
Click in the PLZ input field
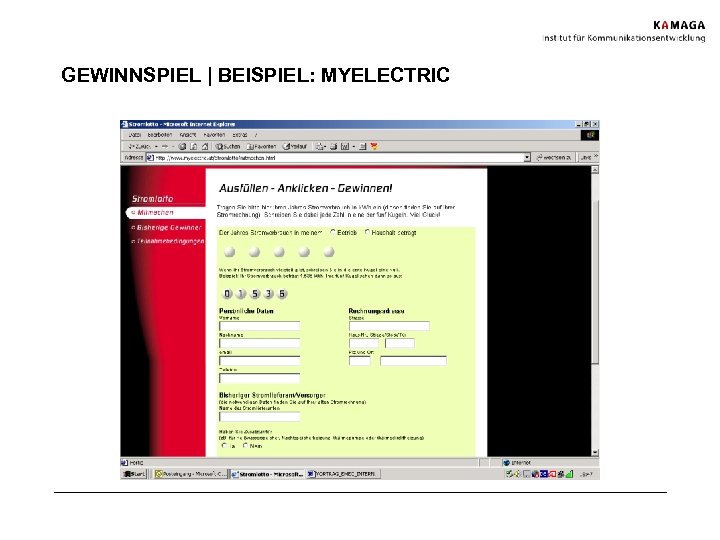click(360, 360)
